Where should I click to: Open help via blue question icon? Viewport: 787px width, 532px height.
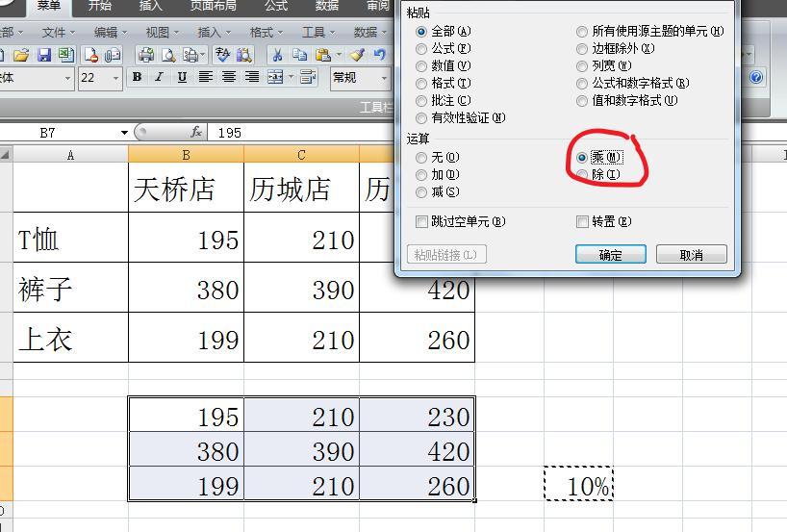point(756,77)
